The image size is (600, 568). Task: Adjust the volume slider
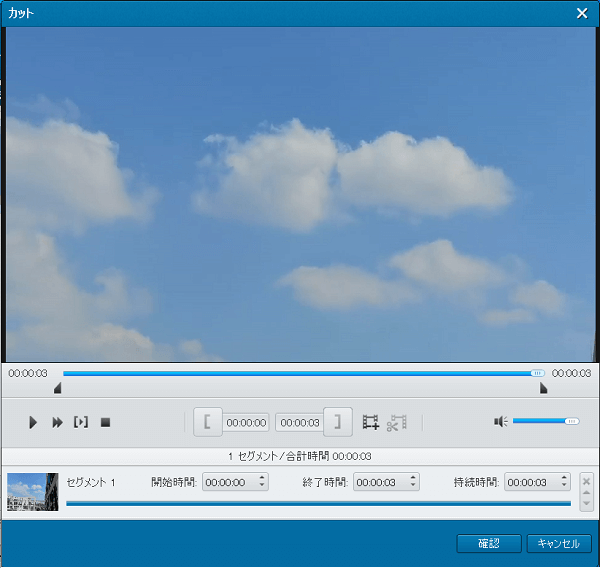tap(545, 422)
